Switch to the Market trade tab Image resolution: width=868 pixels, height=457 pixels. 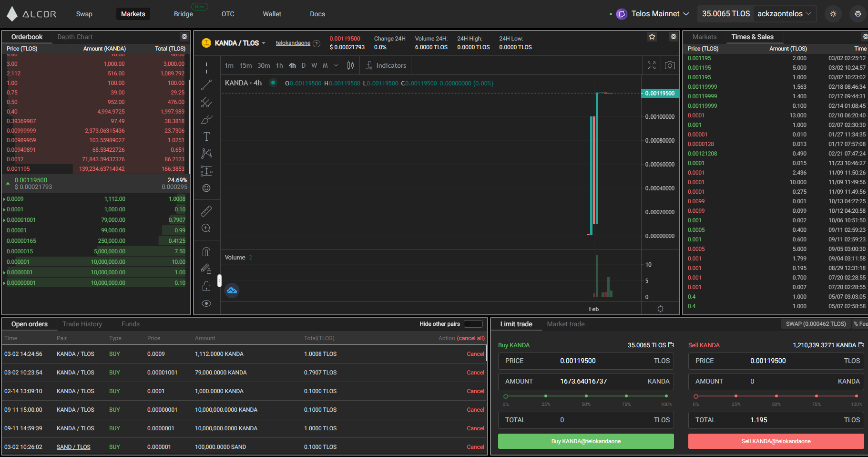pyautogui.click(x=566, y=324)
